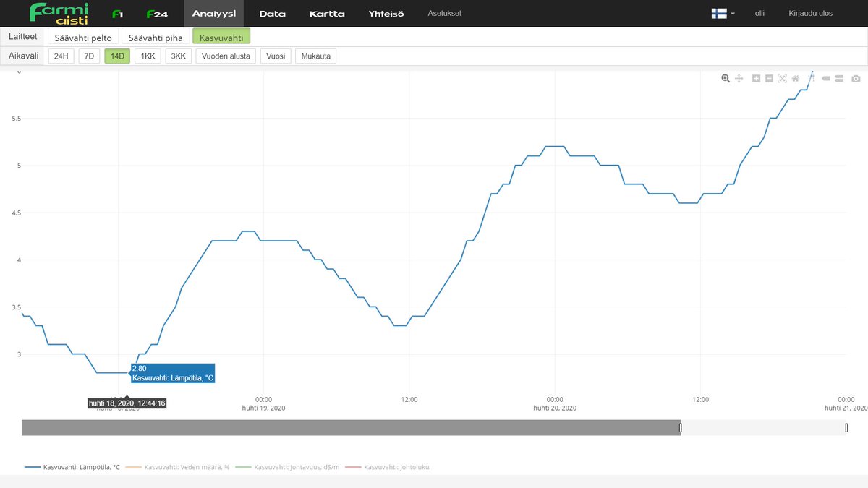This screenshot has width=868, height=488.
Task: Click Kirjaudu ulos to log out
Action: click(x=810, y=14)
